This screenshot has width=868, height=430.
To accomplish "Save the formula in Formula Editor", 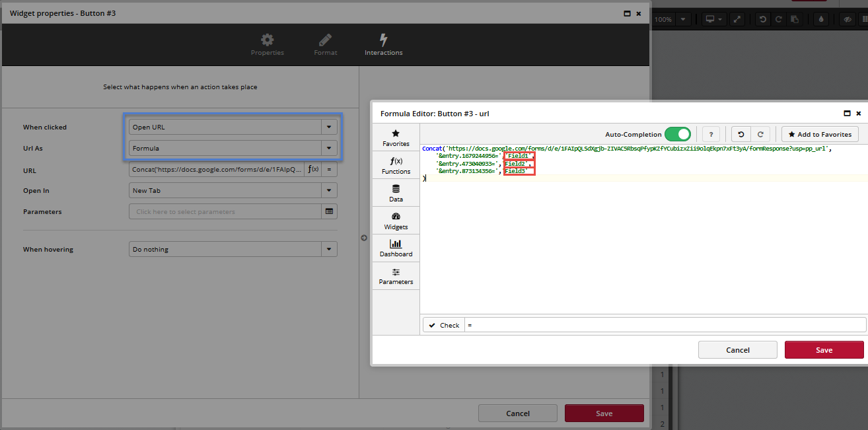I will (824, 349).
